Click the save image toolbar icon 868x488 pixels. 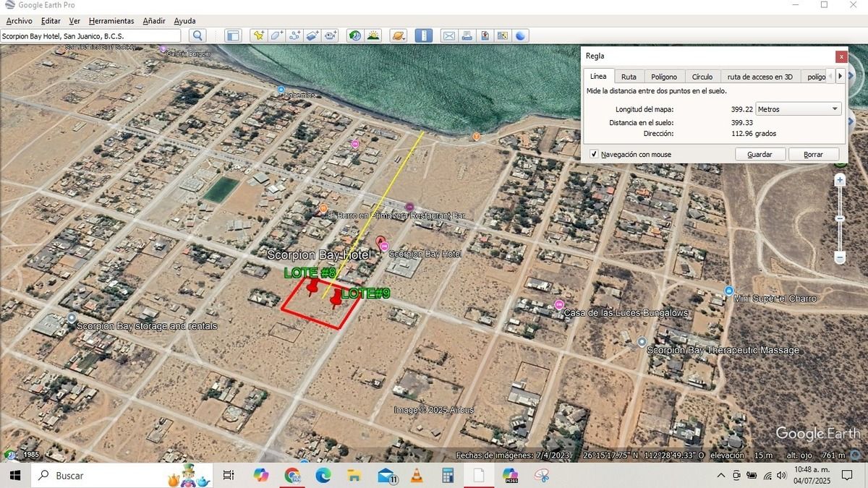[485, 35]
